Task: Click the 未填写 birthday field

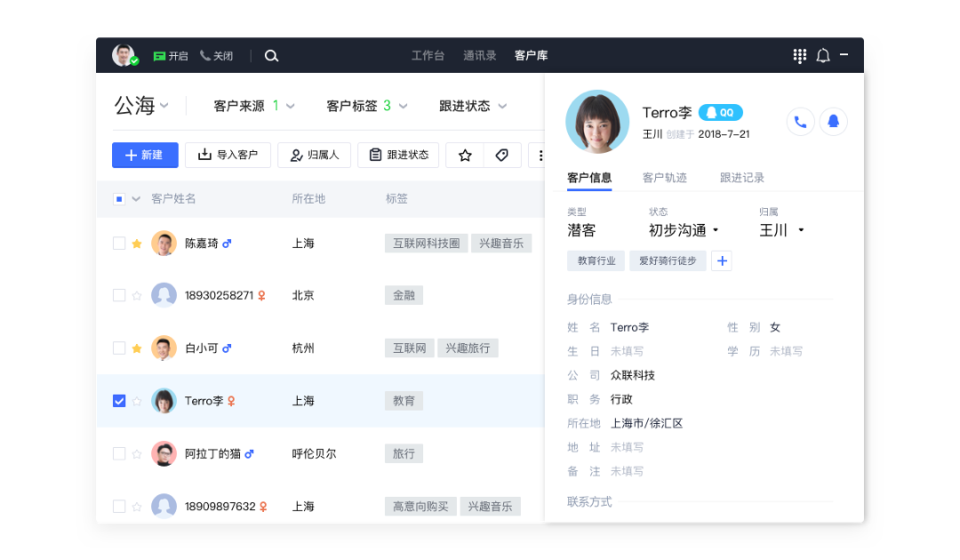Action: [x=627, y=351]
